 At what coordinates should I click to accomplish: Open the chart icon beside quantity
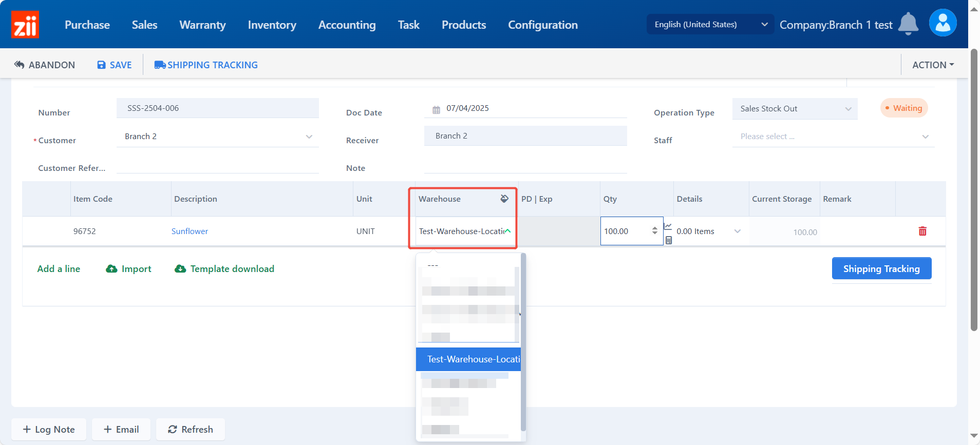click(x=668, y=226)
